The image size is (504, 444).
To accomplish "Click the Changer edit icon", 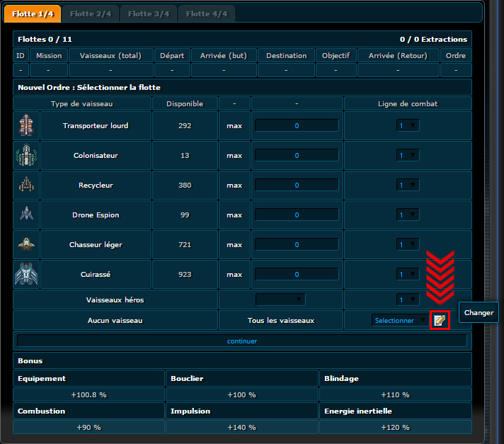I will [440, 320].
